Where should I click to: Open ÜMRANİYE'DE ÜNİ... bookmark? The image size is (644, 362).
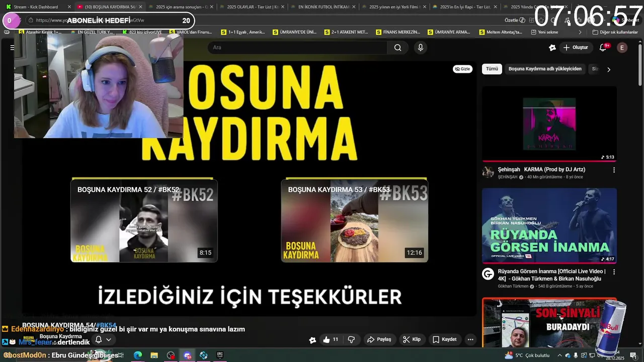295,32
